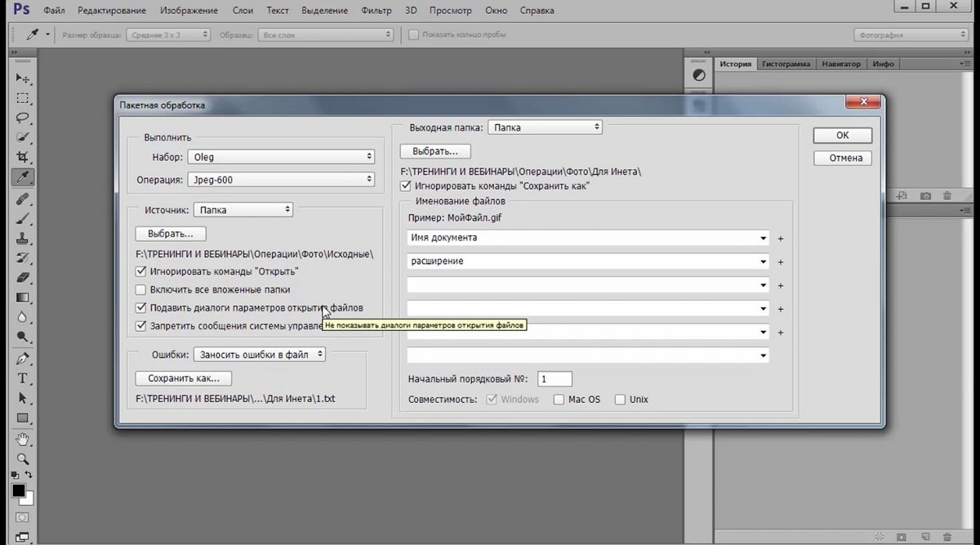Reset to default foreground and background colors
This screenshot has width=980, height=545.
click(15, 475)
